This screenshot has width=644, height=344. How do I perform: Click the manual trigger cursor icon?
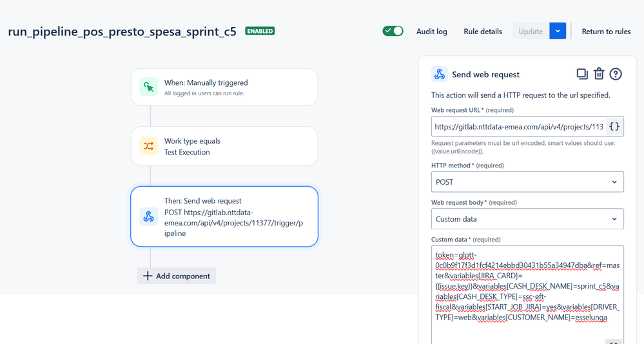[x=149, y=87]
